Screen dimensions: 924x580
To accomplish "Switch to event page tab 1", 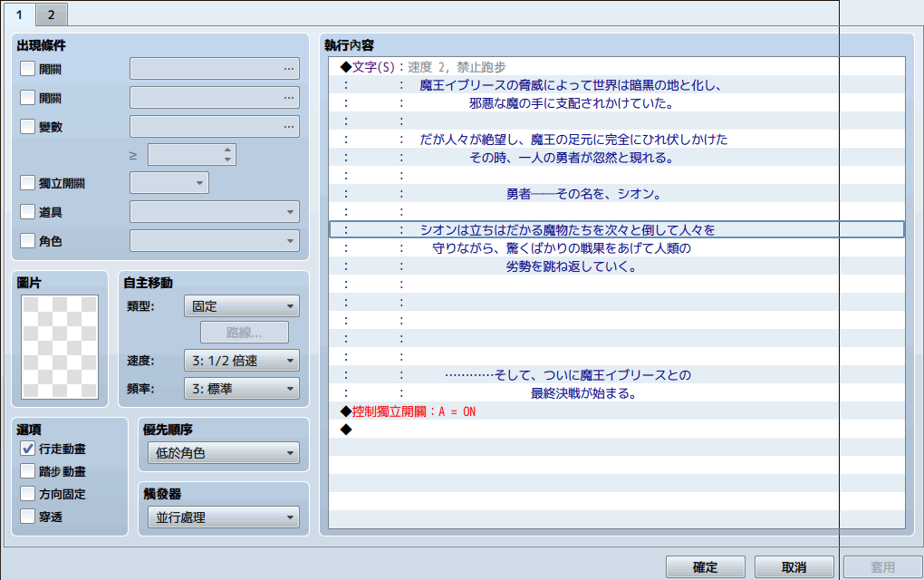I will pyautogui.click(x=19, y=14).
